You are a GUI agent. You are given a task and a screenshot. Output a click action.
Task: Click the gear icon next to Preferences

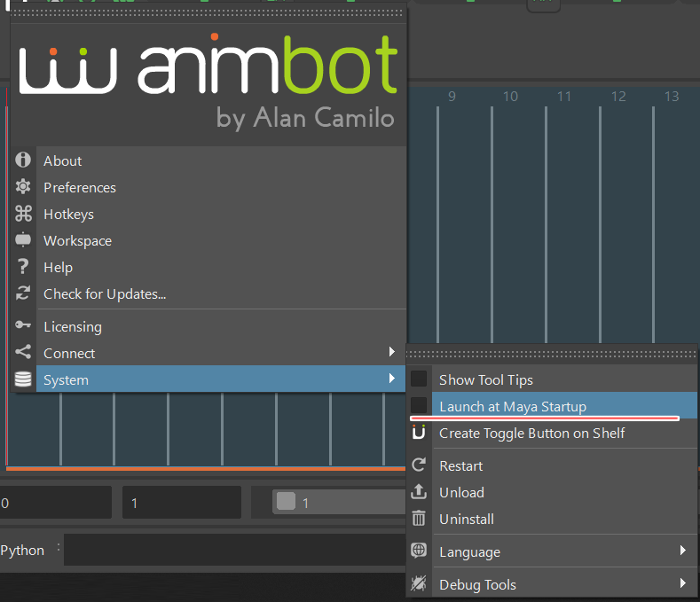point(23,187)
